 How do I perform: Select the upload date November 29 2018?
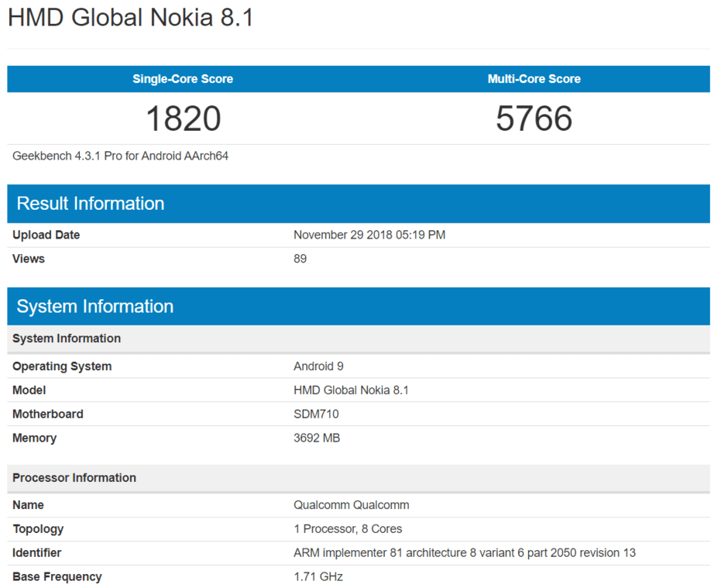tap(369, 235)
